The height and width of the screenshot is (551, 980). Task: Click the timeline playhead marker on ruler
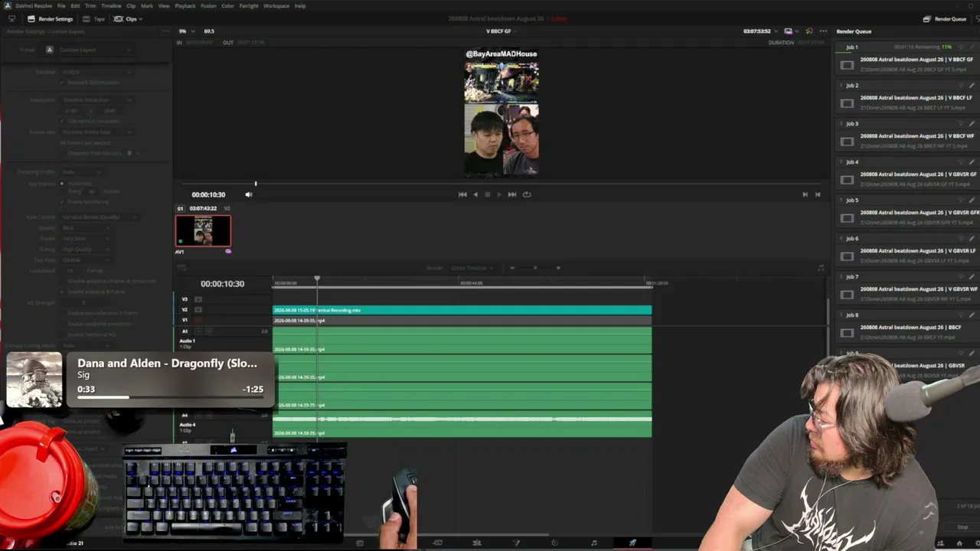(x=317, y=279)
